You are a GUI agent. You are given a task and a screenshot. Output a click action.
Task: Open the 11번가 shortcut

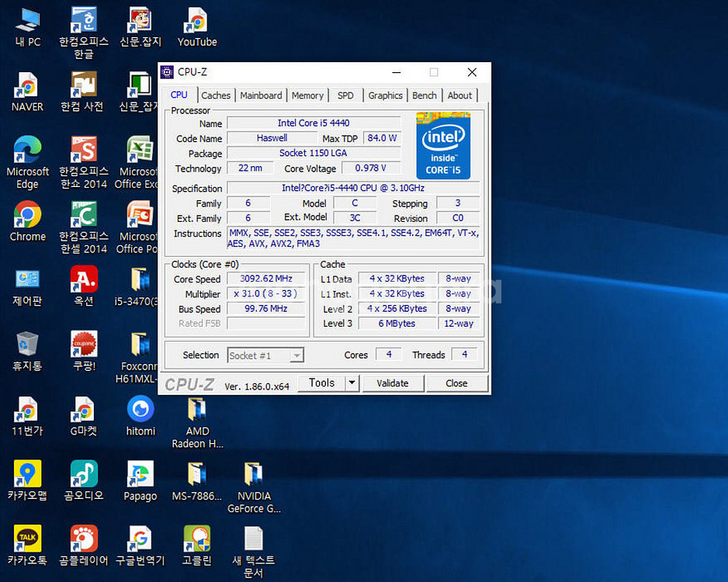pos(28,416)
